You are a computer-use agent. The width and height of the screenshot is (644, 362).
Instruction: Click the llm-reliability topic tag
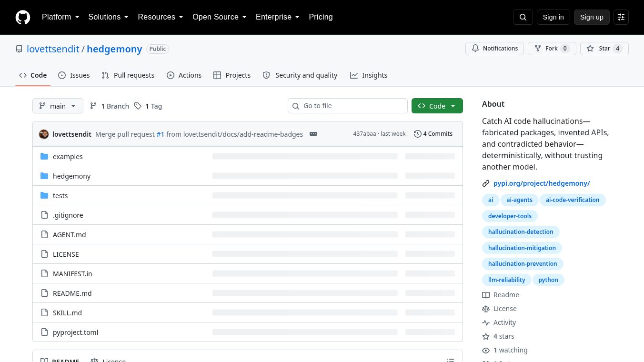click(506, 280)
